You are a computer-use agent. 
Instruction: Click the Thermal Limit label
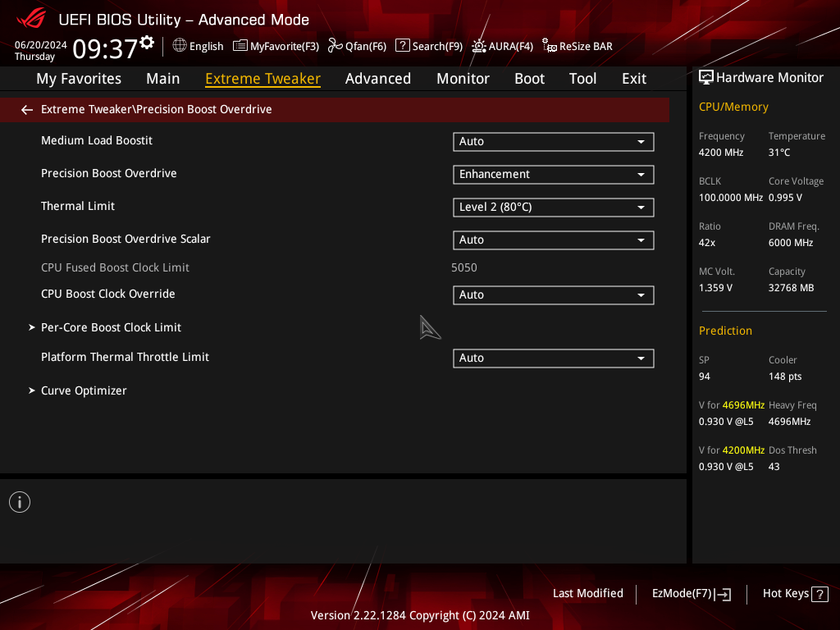pos(78,206)
